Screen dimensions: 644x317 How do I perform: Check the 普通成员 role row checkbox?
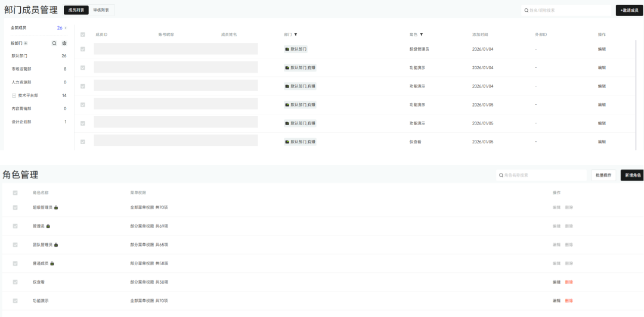[x=15, y=263]
